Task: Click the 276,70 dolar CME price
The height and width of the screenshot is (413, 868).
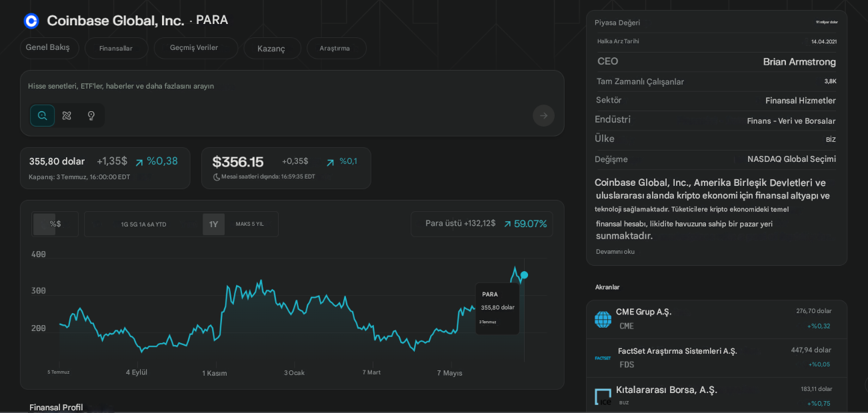Action: pyautogui.click(x=814, y=311)
